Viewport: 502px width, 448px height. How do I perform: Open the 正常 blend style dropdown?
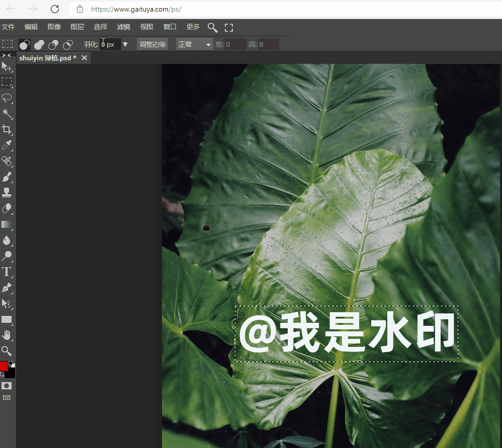(194, 44)
